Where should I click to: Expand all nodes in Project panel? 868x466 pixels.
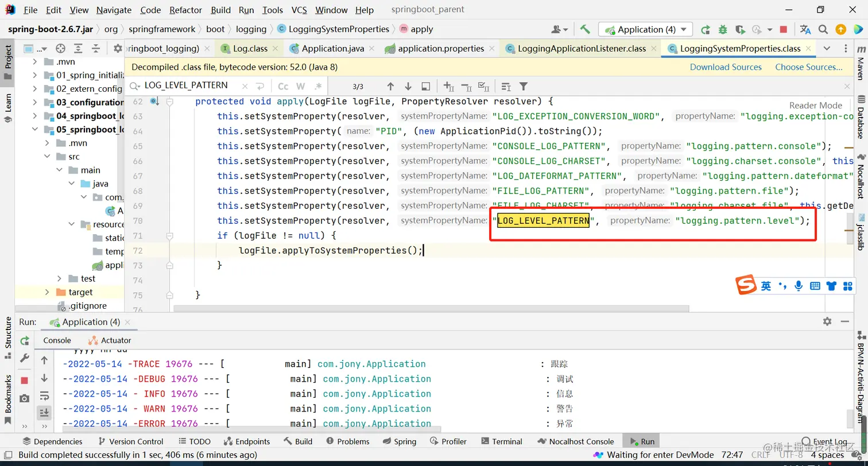[x=79, y=49]
